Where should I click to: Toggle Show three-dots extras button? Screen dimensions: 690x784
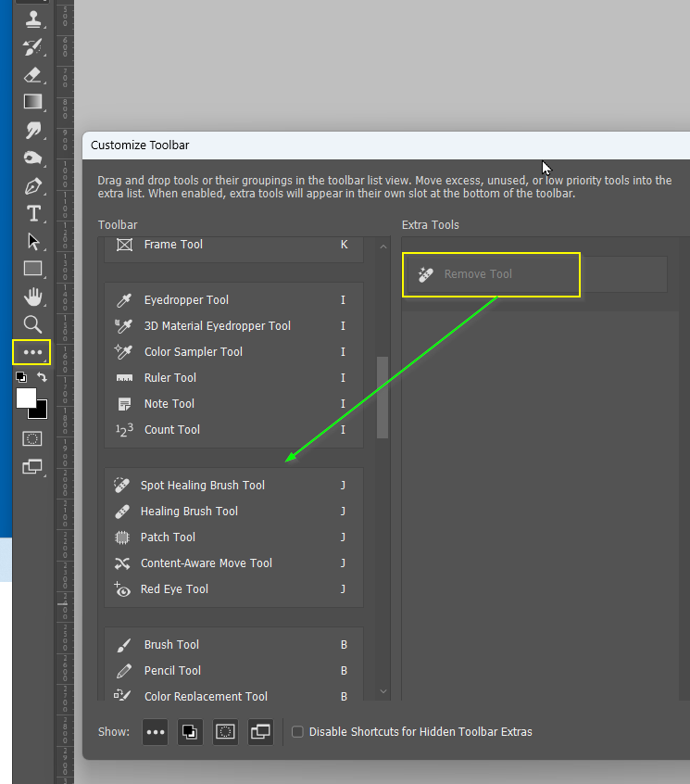pos(155,732)
